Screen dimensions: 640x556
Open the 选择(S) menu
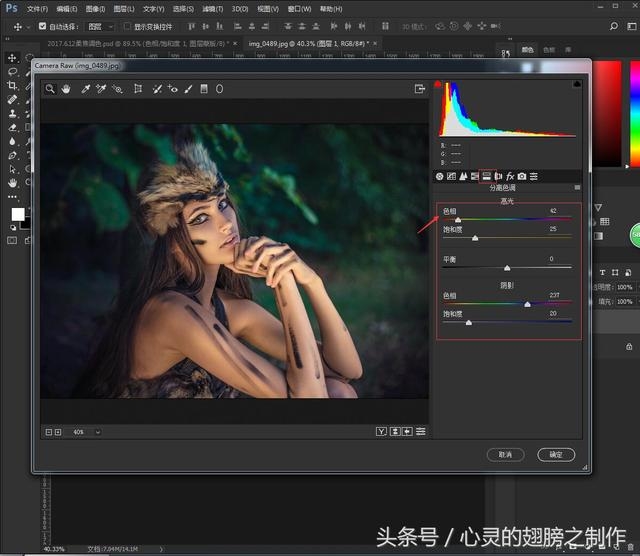[x=183, y=9]
